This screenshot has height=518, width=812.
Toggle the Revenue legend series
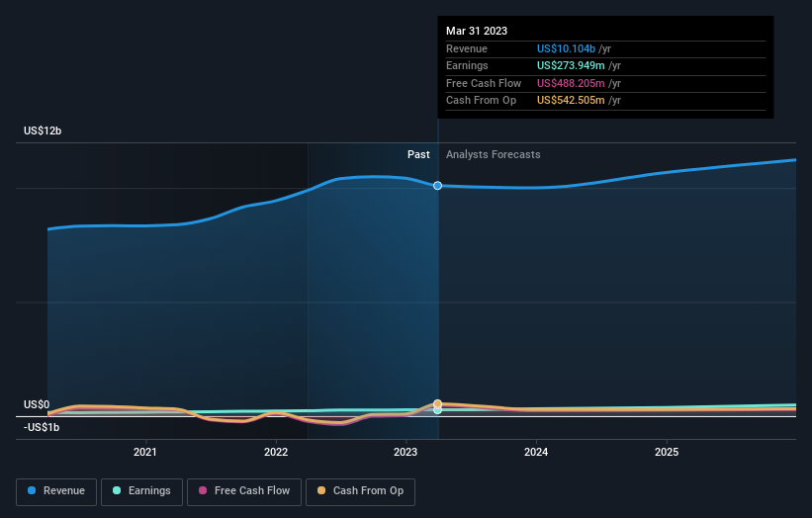pyautogui.click(x=56, y=491)
